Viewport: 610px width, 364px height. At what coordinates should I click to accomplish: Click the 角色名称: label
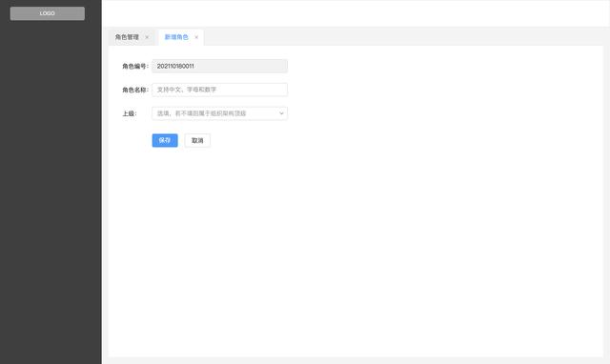pos(135,90)
